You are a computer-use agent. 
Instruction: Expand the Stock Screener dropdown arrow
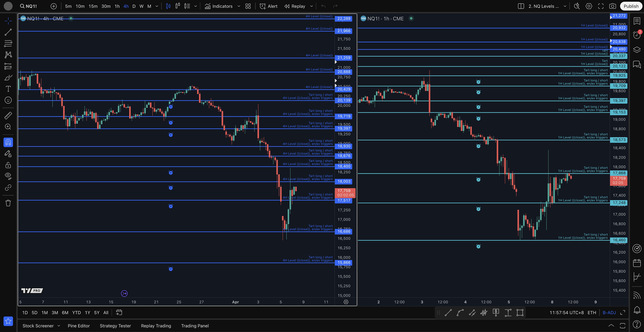[59, 326]
